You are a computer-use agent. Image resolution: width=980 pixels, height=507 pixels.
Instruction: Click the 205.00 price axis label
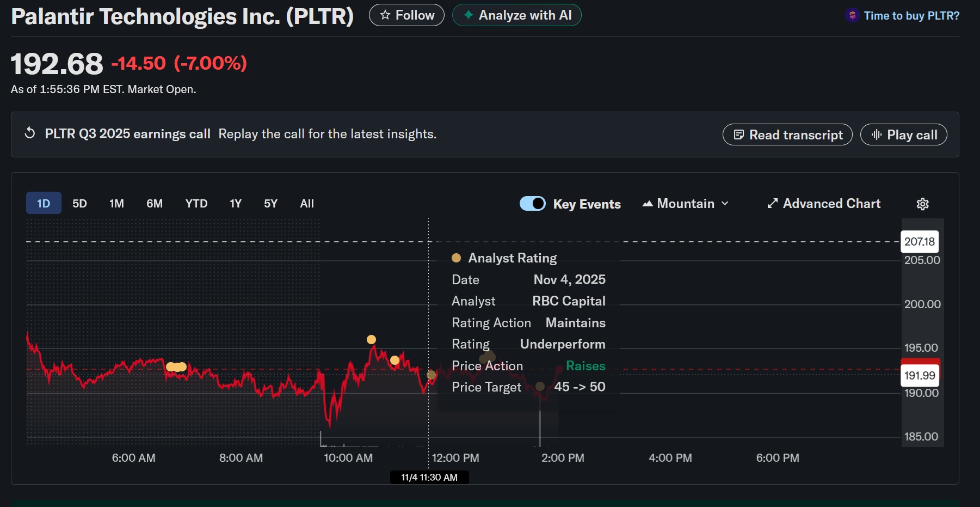pos(922,260)
